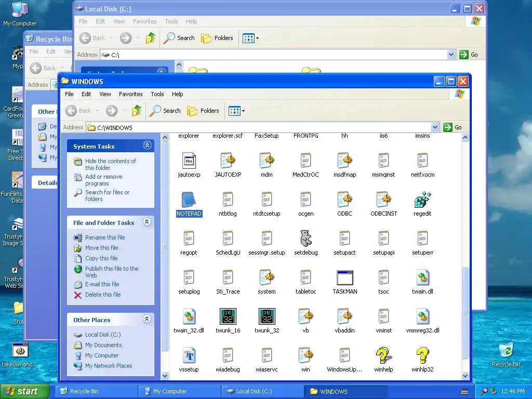The image size is (532, 399).
Task: Select the twain.dll file icon
Action: tap(422, 277)
